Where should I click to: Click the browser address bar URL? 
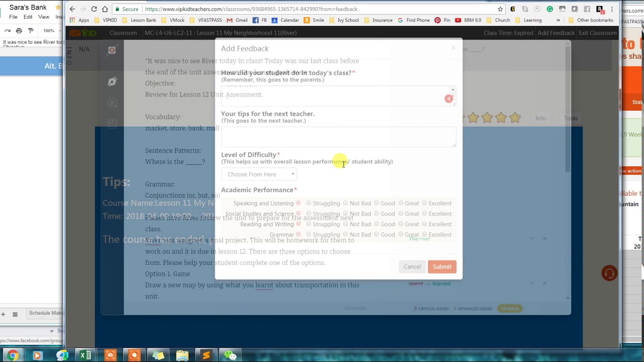[251, 9]
